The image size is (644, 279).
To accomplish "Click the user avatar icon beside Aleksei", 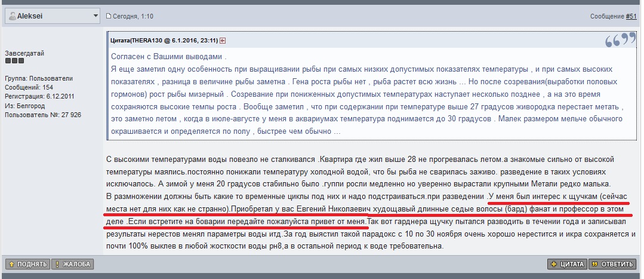I will tap(13, 16).
